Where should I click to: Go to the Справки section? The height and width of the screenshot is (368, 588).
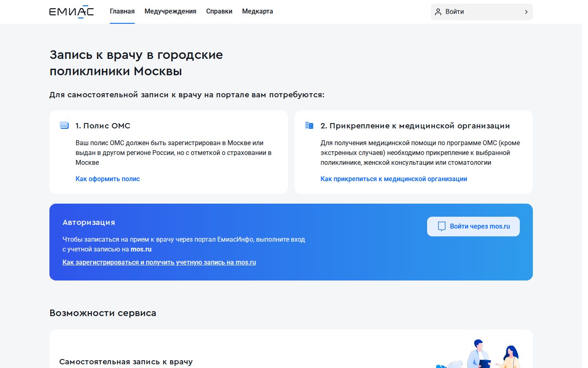[x=219, y=11]
